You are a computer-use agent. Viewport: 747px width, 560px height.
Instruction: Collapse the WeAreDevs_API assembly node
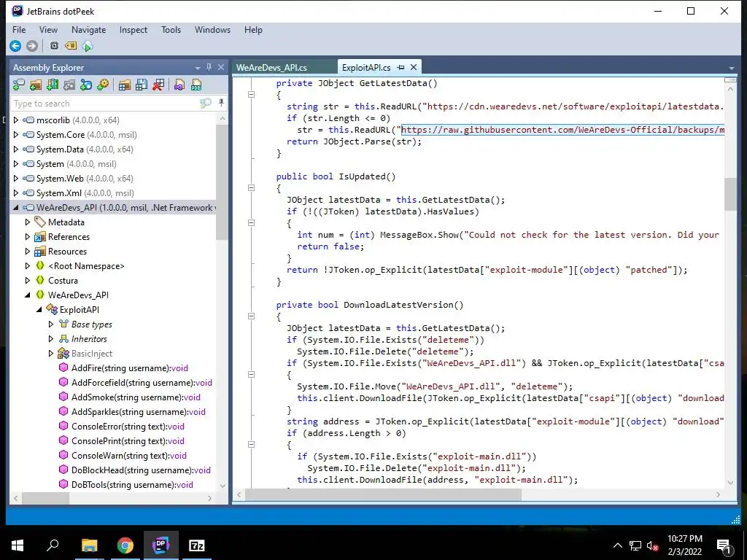tap(16, 208)
